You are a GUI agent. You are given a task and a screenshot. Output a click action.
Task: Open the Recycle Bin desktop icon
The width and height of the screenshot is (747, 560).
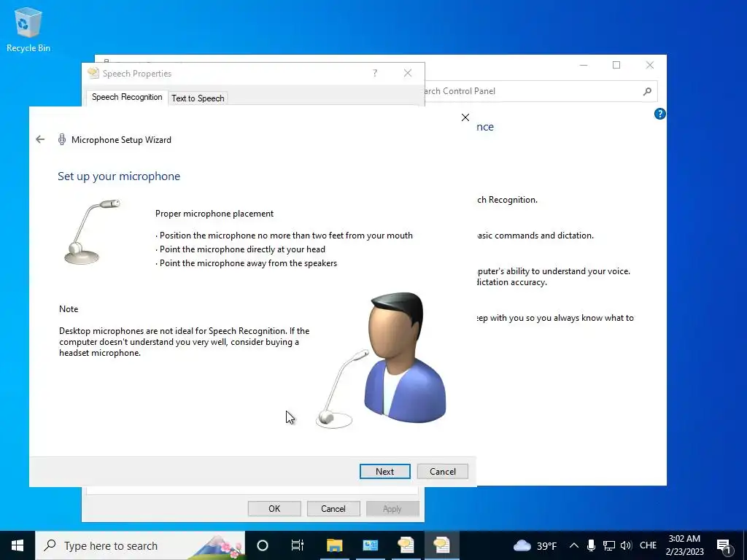tap(28, 29)
